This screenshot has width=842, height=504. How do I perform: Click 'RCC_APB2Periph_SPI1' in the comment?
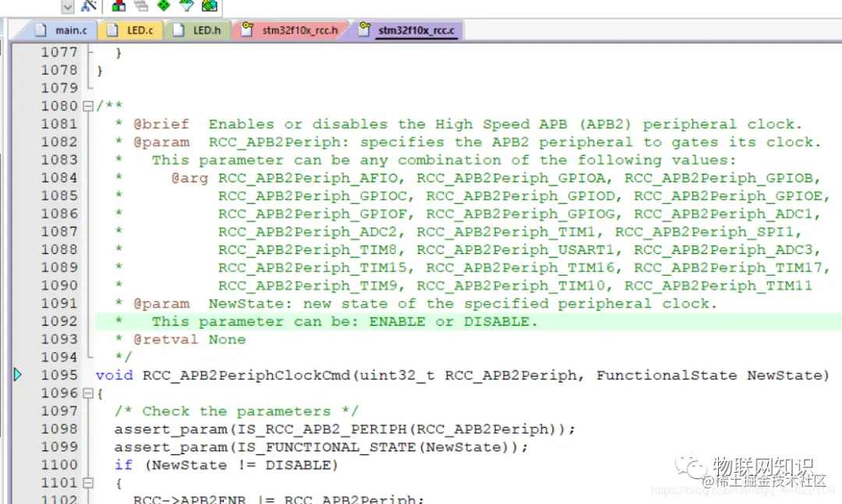tap(704, 232)
